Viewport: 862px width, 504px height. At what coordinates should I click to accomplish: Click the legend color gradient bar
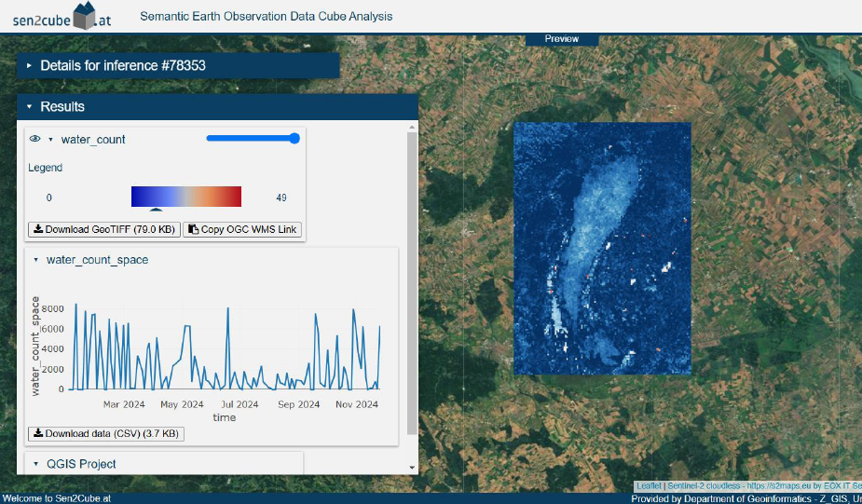tap(186, 196)
